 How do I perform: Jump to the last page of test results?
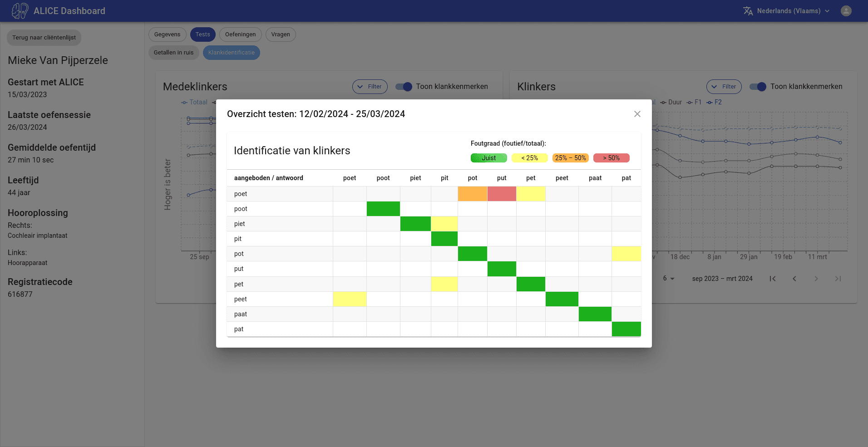coord(838,279)
